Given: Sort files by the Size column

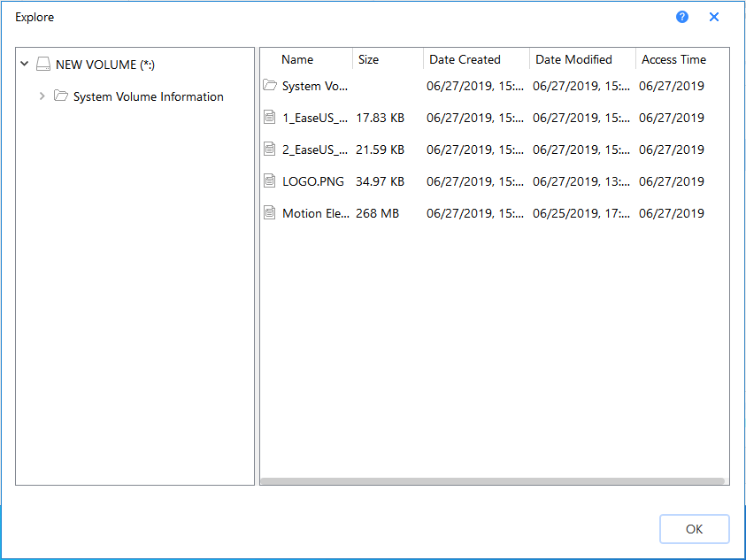Looking at the screenshot, I should click(368, 59).
